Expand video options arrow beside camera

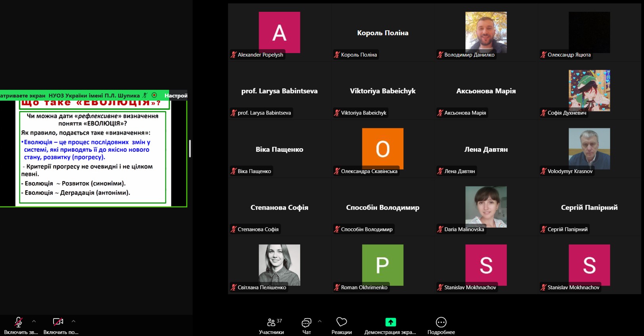tap(73, 321)
